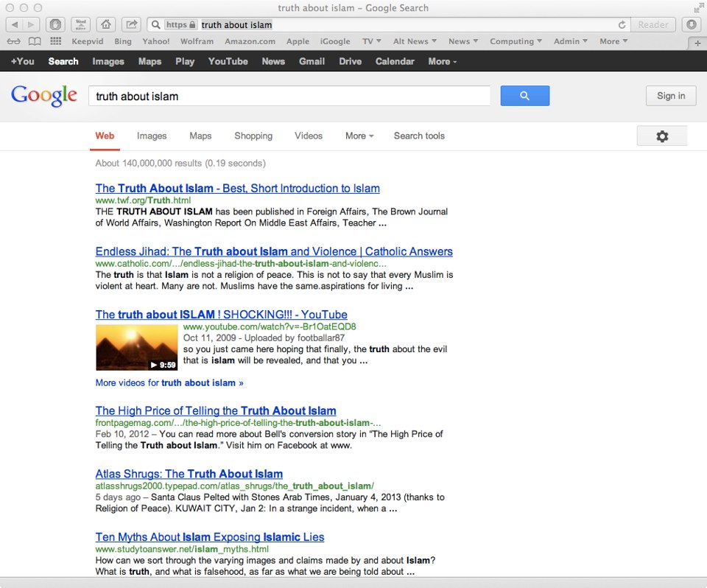
Task: Open Reading List glasses icon
Action: (13, 41)
